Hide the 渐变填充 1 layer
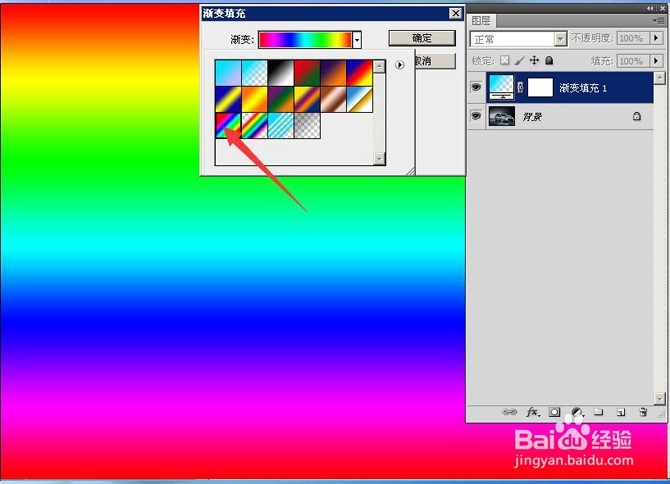Image resolution: width=670 pixels, height=484 pixels. tap(476, 87)
